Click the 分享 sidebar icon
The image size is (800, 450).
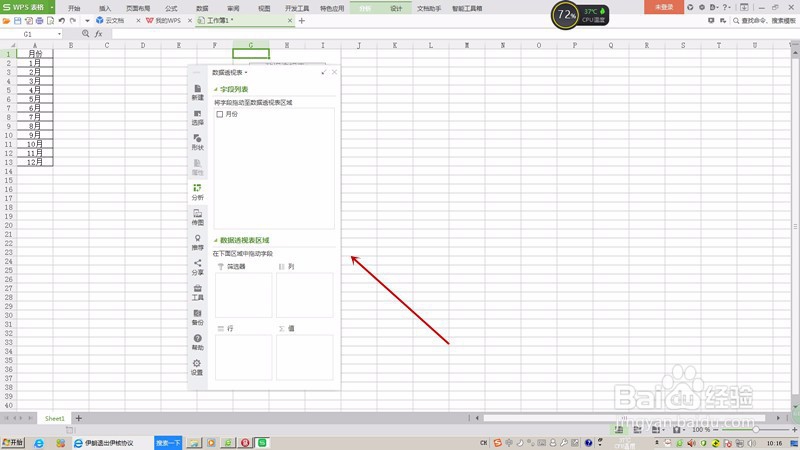197,267
